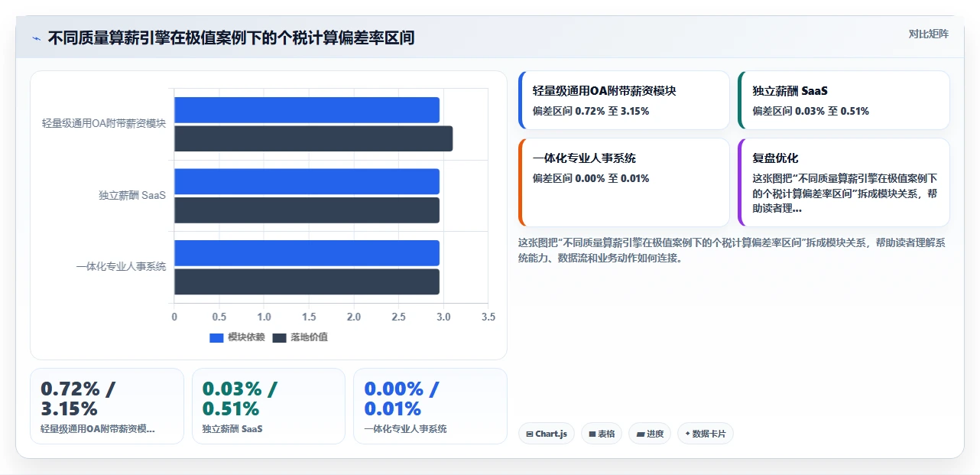Click the 3.5 x-axis tick
This screenshot has height=475, width=980.
488,317
